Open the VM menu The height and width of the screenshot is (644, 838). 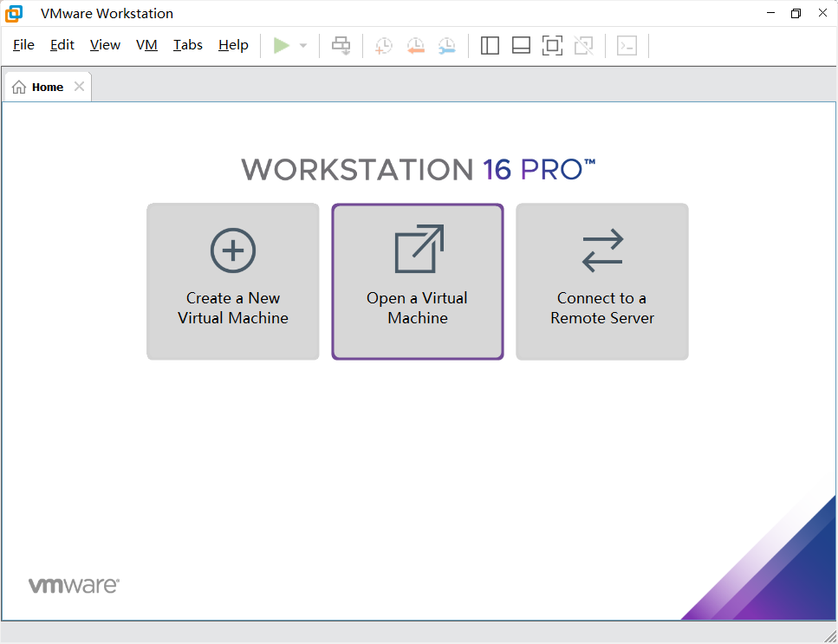(x=146, y=45)
